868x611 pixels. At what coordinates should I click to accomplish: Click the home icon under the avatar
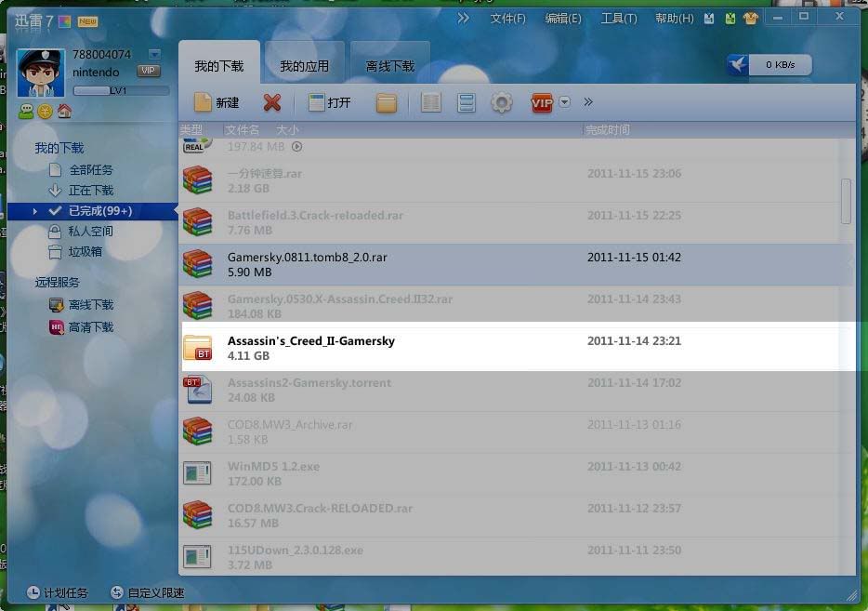(64, 112)
